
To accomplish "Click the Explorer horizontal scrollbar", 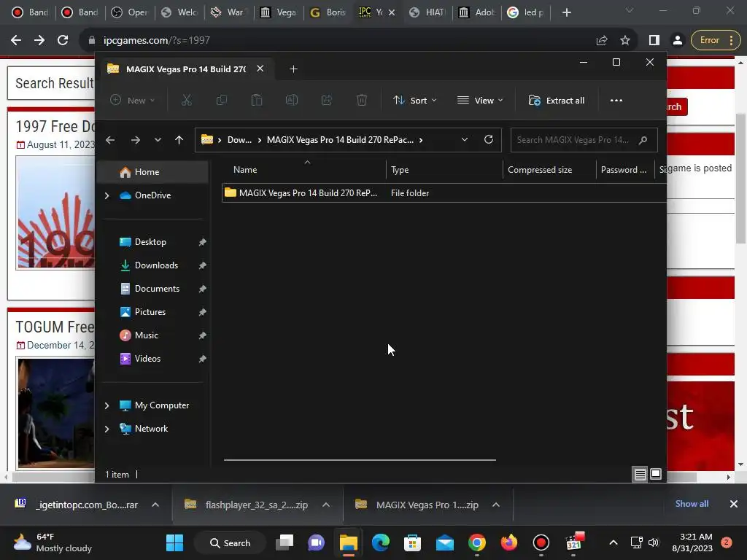I will pos(360,460).
